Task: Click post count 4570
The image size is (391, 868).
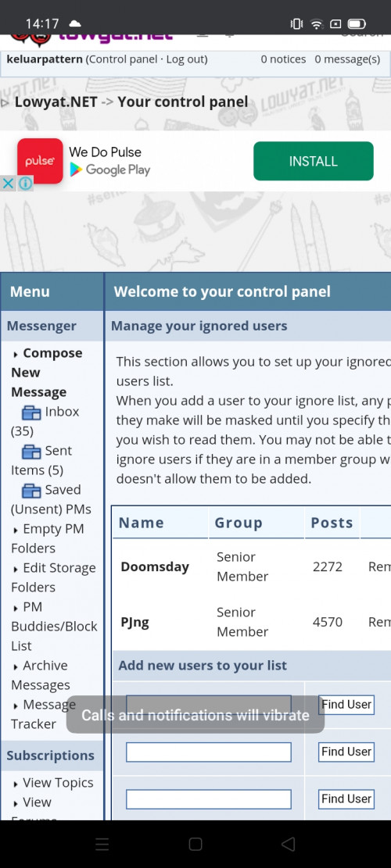Action: tap(328, 622)
